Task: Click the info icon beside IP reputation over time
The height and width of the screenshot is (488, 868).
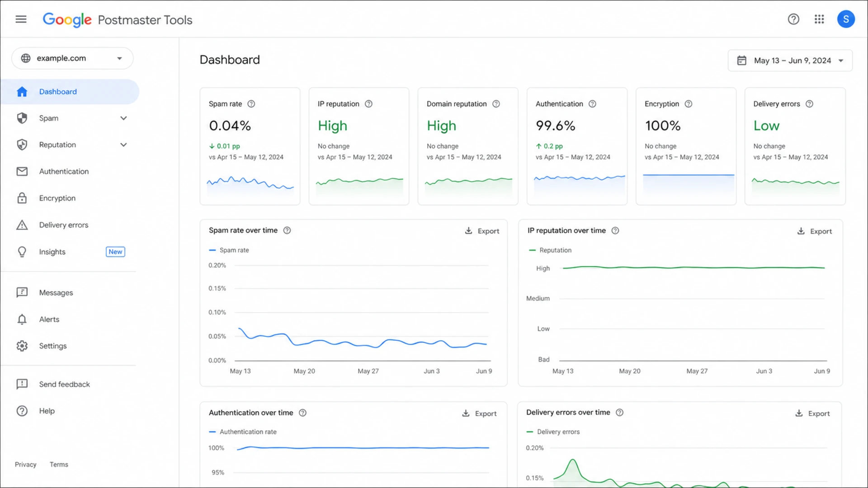Action: tap(615, 230)
